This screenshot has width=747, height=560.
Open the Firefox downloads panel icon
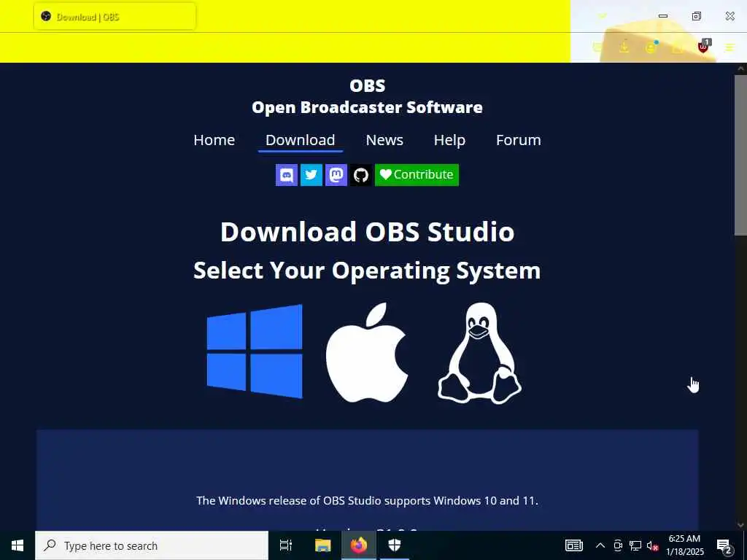pyautogui.click(x=624, y=47)
